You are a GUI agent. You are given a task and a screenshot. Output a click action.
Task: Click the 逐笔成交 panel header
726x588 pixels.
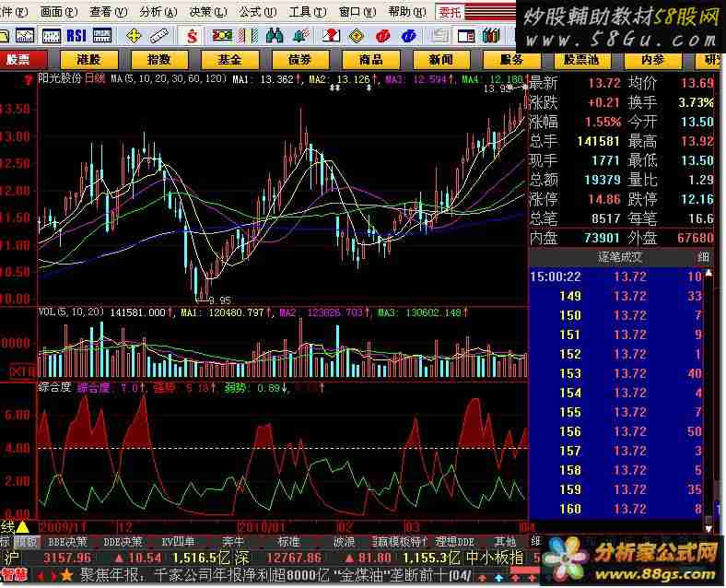tap(620, 257)
